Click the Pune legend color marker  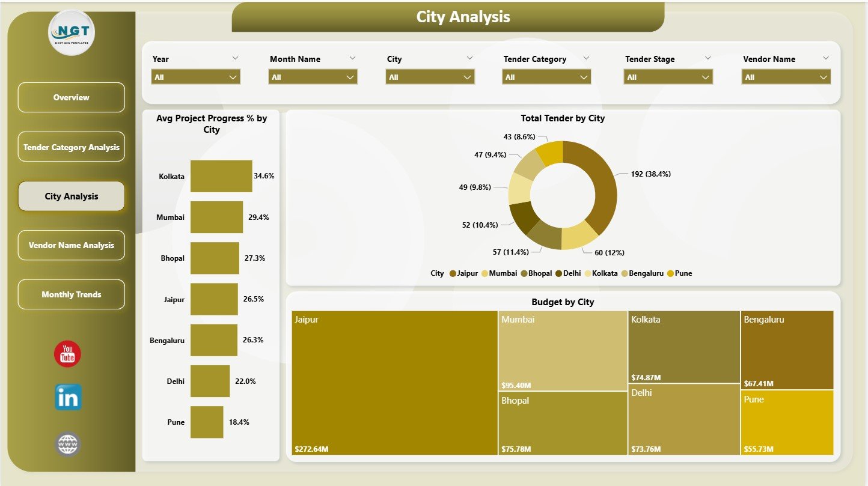point(670,273)
